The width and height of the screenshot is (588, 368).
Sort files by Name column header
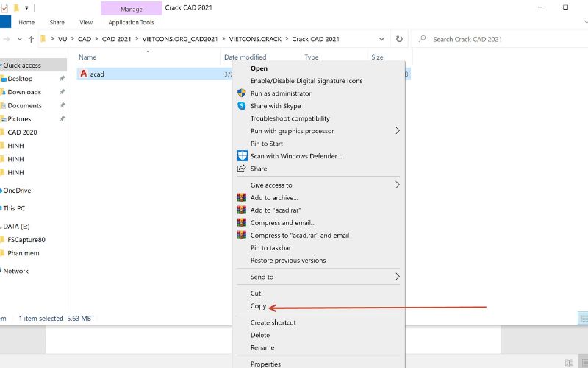click(87, 57)
